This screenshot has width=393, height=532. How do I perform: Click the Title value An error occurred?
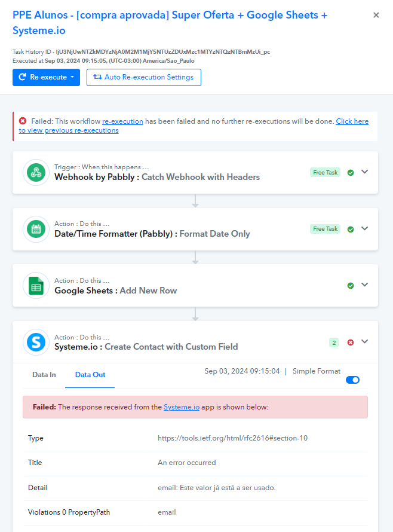(187, 463)
